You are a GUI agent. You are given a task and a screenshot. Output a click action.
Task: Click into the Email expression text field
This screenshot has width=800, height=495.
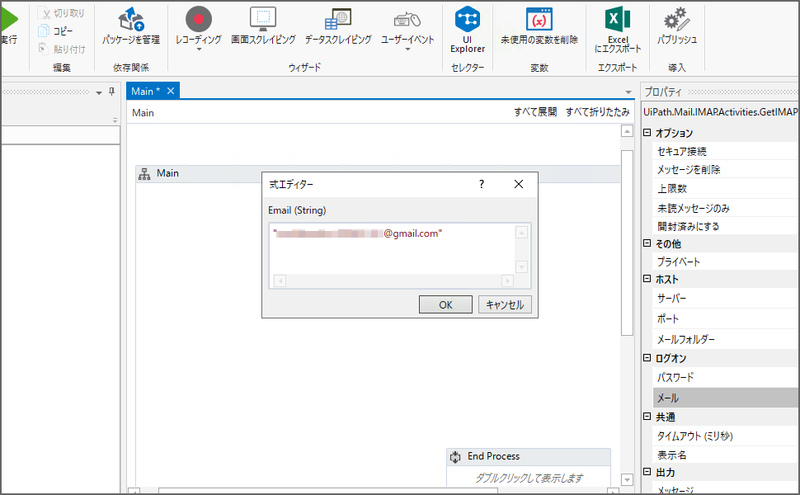(392, 249)
